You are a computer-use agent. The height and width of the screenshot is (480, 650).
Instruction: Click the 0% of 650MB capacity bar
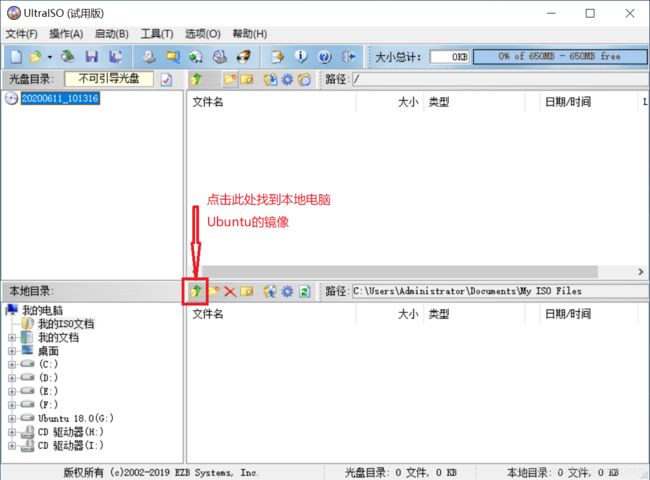pos(560,57)
